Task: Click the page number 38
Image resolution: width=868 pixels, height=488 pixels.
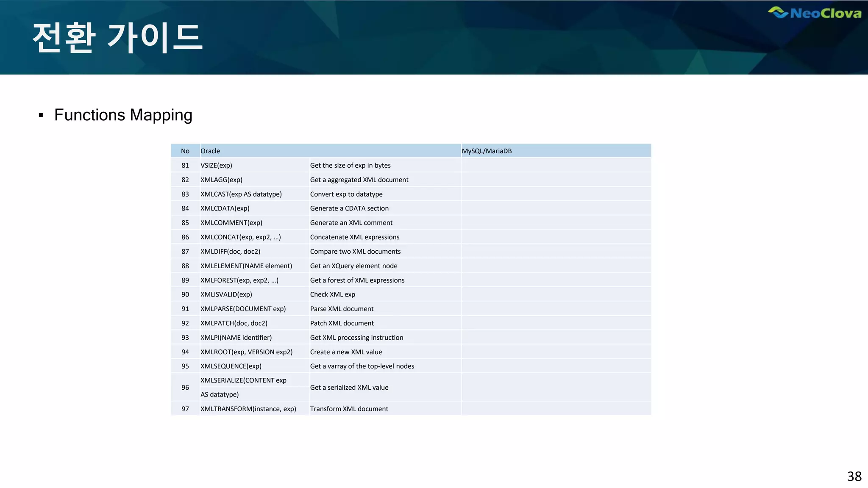Action: click(x=854, y=477)
